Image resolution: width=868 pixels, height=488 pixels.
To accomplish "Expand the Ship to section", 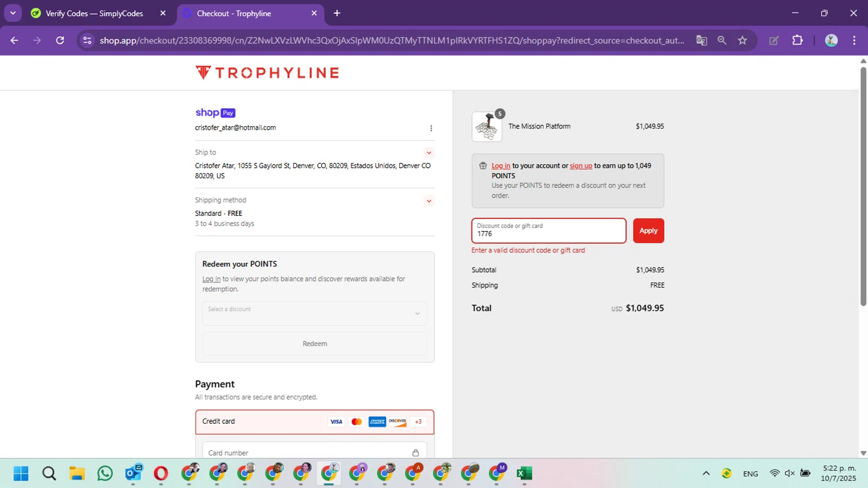I will click(x=429, y=153).
